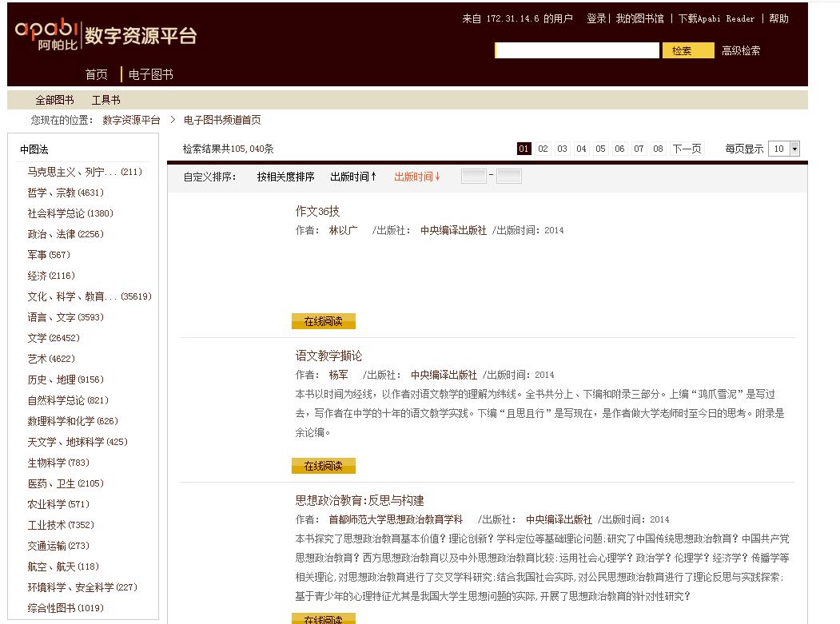This screenshot has height=624, width=840.
Task: Select the 全部图书 menu item
Action: pyautogui.click(x=54, y=100)
